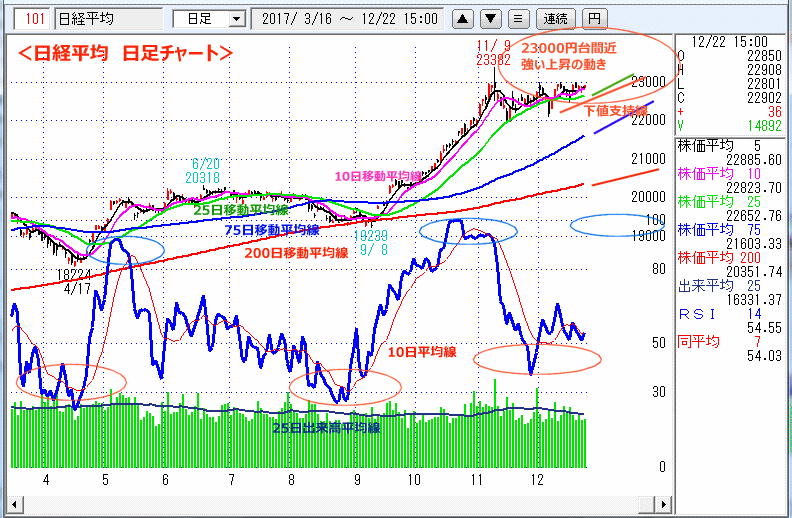Click the 75日移動平均線 label on chart

(x=272, y=230)
